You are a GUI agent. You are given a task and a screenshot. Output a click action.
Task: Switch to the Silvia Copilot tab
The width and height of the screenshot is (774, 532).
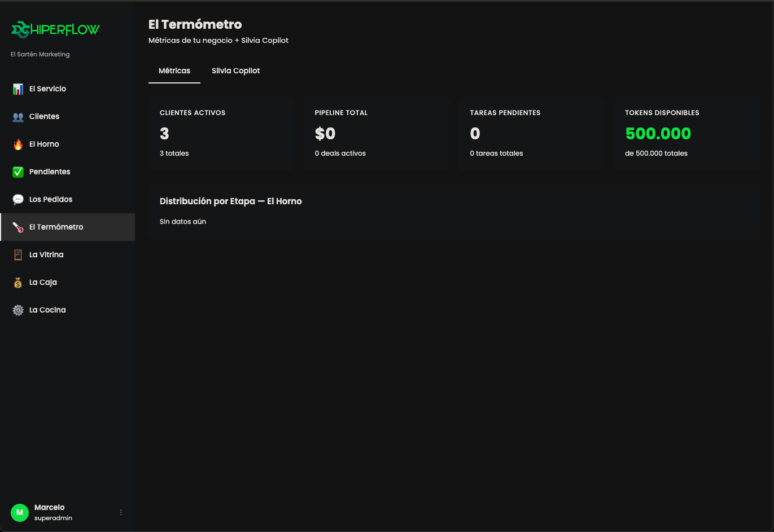236,71
